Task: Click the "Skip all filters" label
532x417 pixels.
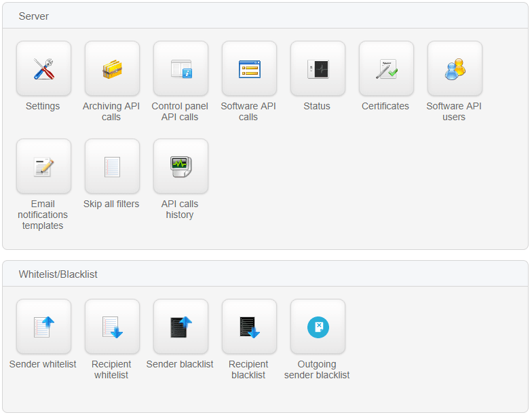Action: pos(111,204)
